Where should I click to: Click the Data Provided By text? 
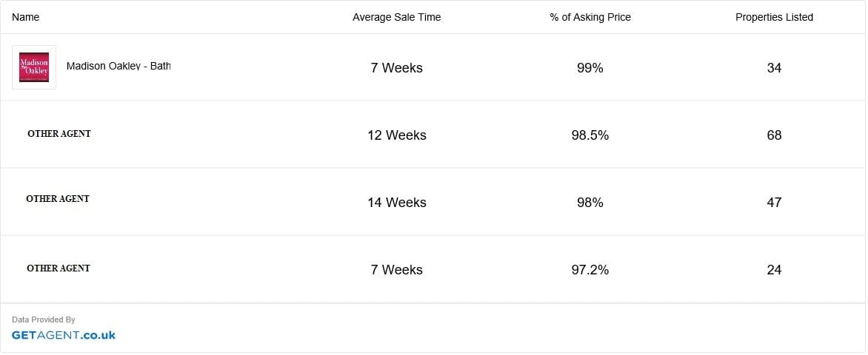tap(44, 319)
